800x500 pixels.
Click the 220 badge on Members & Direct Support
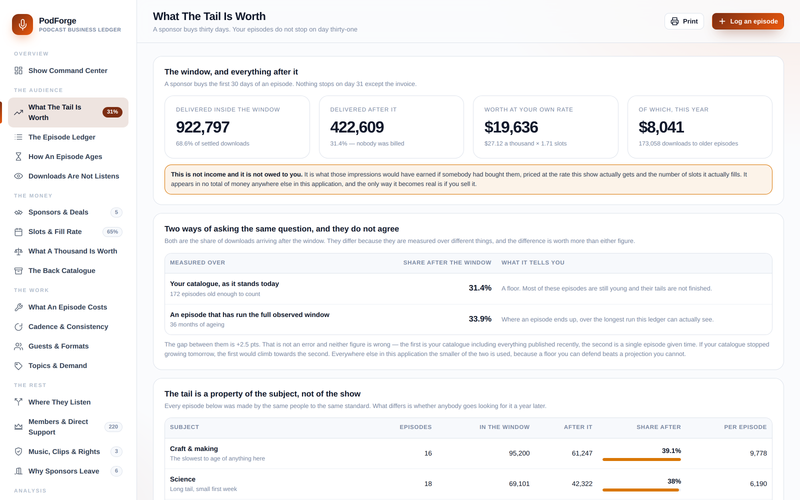(x=113, y=427)
